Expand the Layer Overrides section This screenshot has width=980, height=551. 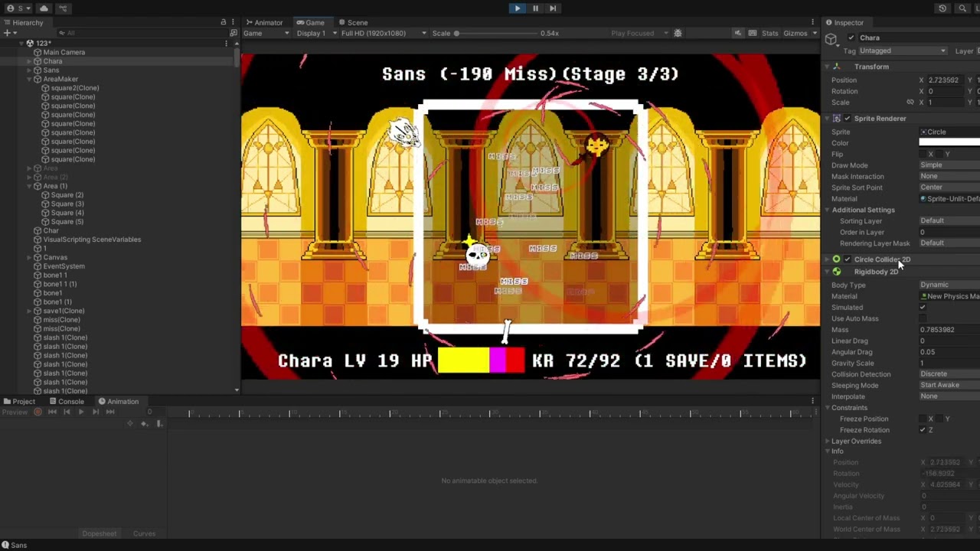pyautogui.click(x=828, y=441)
